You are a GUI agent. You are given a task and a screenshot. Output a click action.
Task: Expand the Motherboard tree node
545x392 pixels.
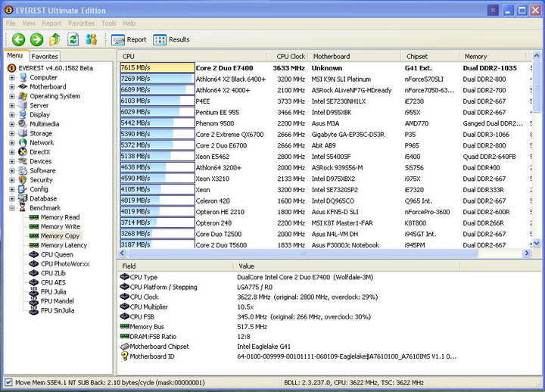point(12,86)
